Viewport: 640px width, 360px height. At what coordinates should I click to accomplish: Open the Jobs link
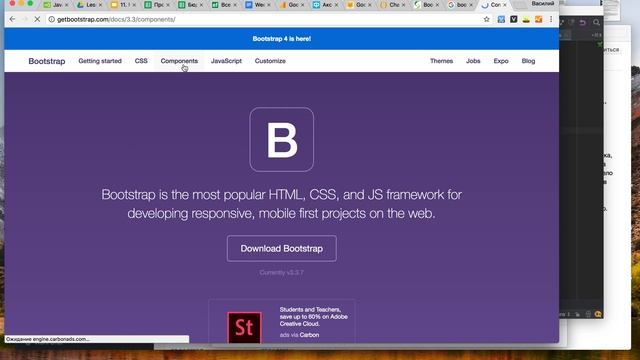click(x=473, y=61)
